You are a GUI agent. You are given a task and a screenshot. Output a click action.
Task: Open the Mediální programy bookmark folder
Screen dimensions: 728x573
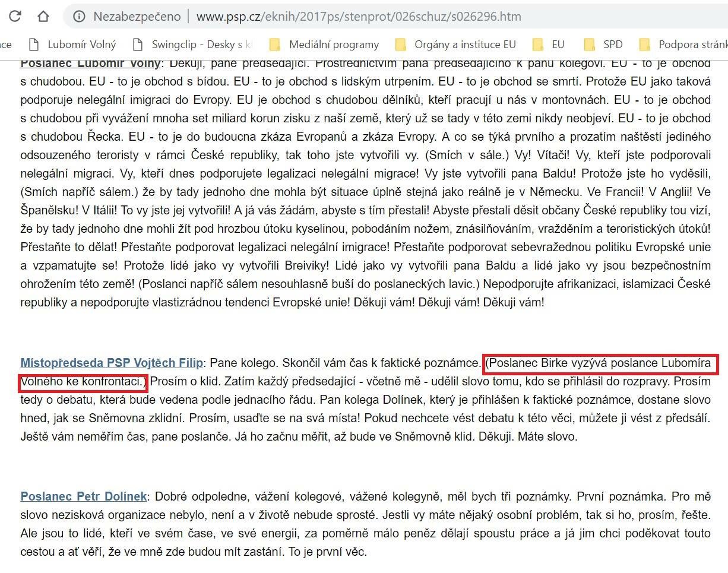pyautogui.click(x=324, y=44)
